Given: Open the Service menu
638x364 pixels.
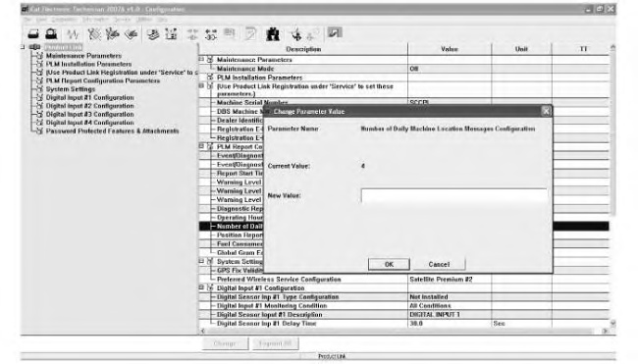Looking at the screenshot, I should pos(122,20).
